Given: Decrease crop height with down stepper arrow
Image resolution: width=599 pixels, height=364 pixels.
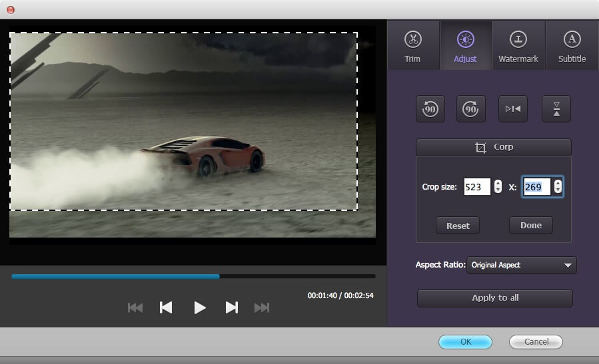Looking at the screenshot, I should click(558, 190).
